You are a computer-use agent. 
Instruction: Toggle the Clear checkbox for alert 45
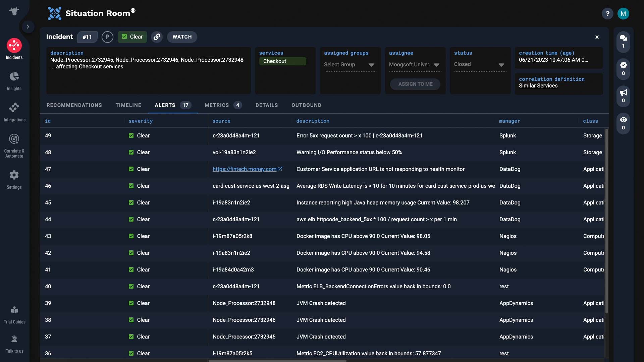[131, 203]
